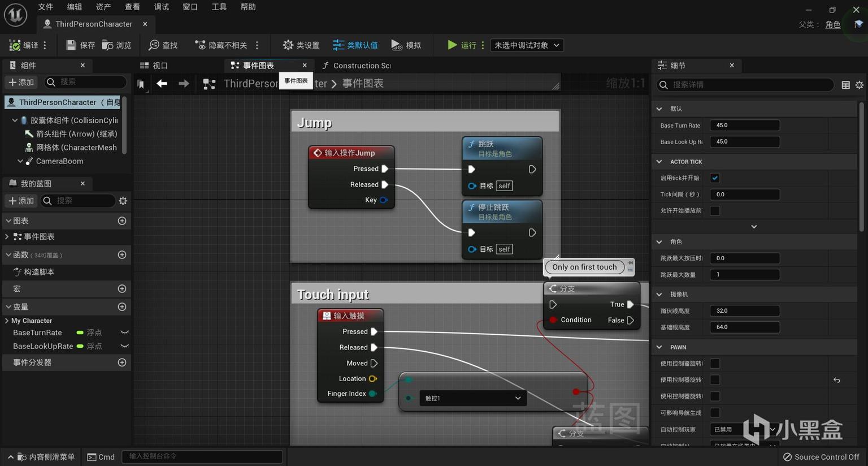Screen dimensions: 868x466
Task: Click the Simulate (模拟) icon
Action: 396,45
